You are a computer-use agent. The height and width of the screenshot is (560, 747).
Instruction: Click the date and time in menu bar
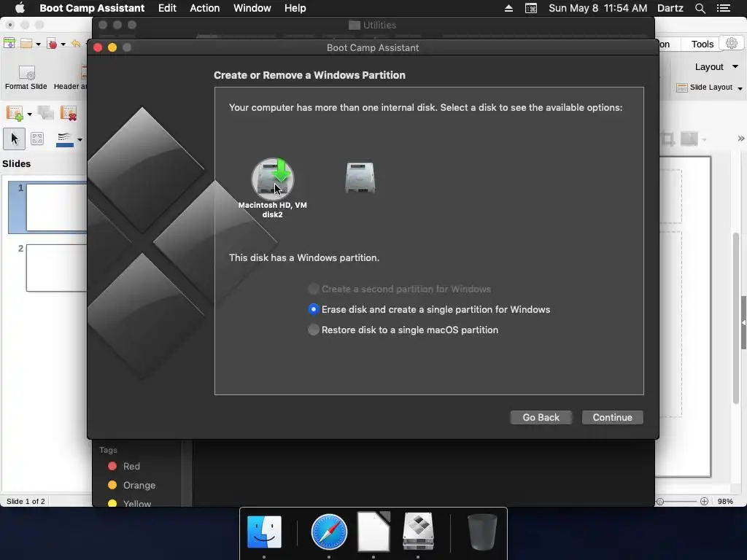pos(598,8)
